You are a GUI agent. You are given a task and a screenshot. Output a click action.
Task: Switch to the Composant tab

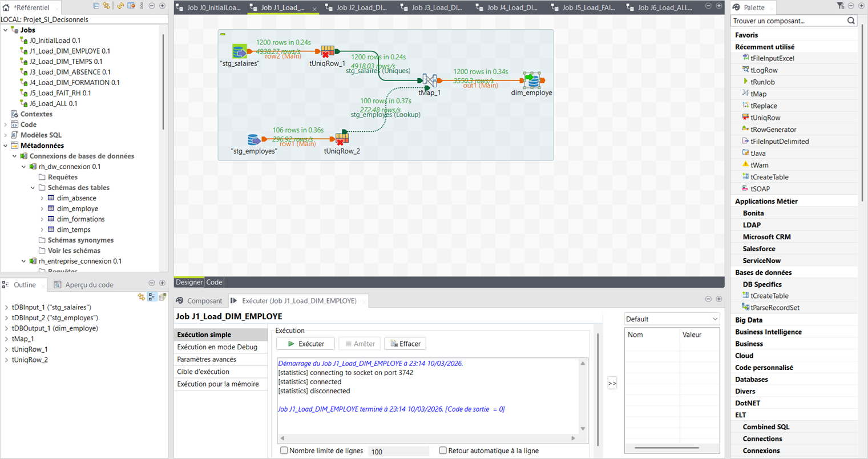tap(205, 300)
